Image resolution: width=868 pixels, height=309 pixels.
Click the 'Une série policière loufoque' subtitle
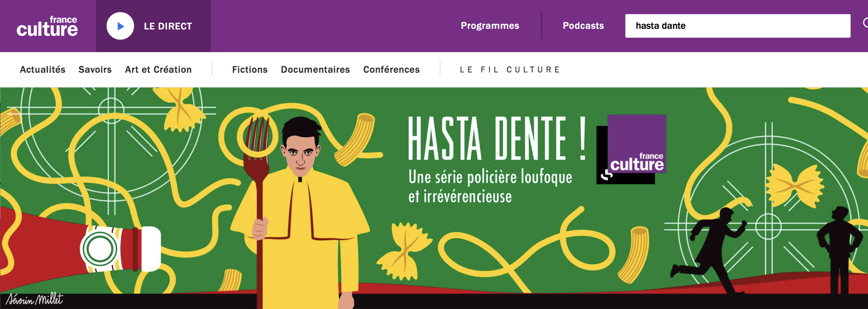pyautogui.click(x=490, y=178)
